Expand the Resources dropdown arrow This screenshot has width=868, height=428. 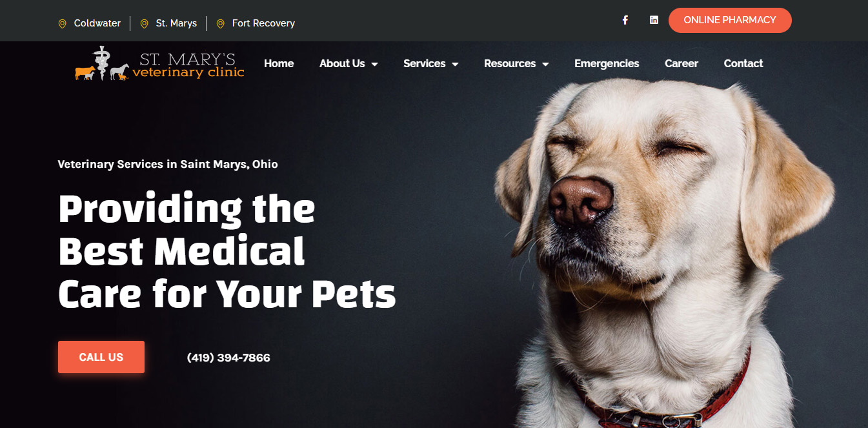click(545, 64)
